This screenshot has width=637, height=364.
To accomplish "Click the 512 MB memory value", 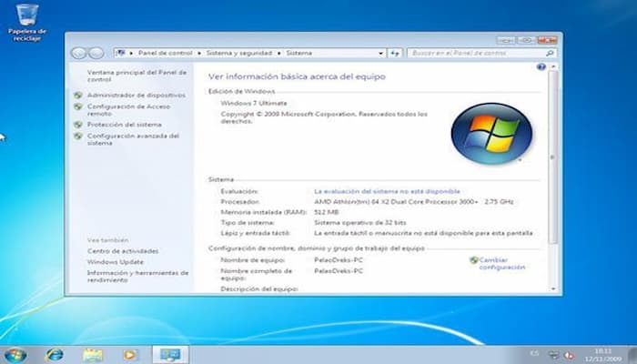I will point(326,212).
